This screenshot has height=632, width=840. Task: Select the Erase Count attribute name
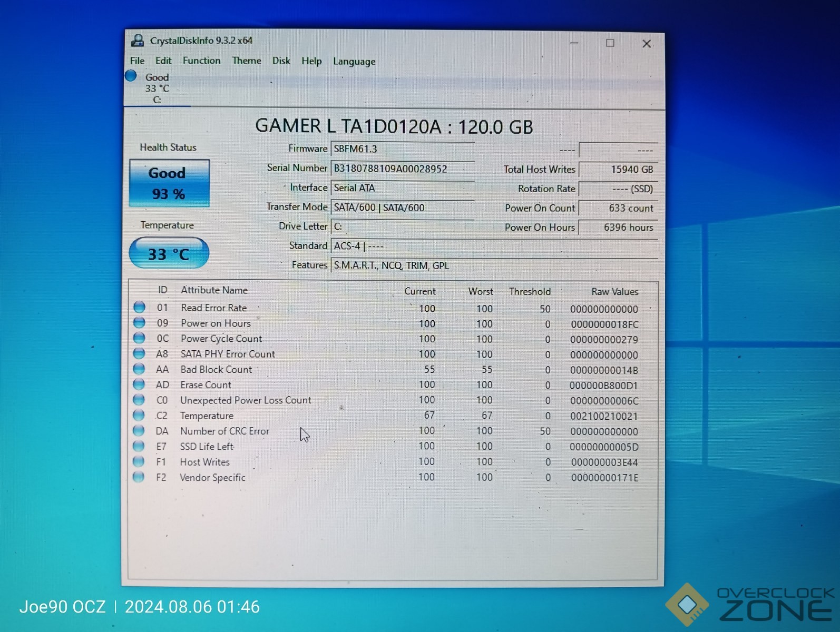[206, 385]
